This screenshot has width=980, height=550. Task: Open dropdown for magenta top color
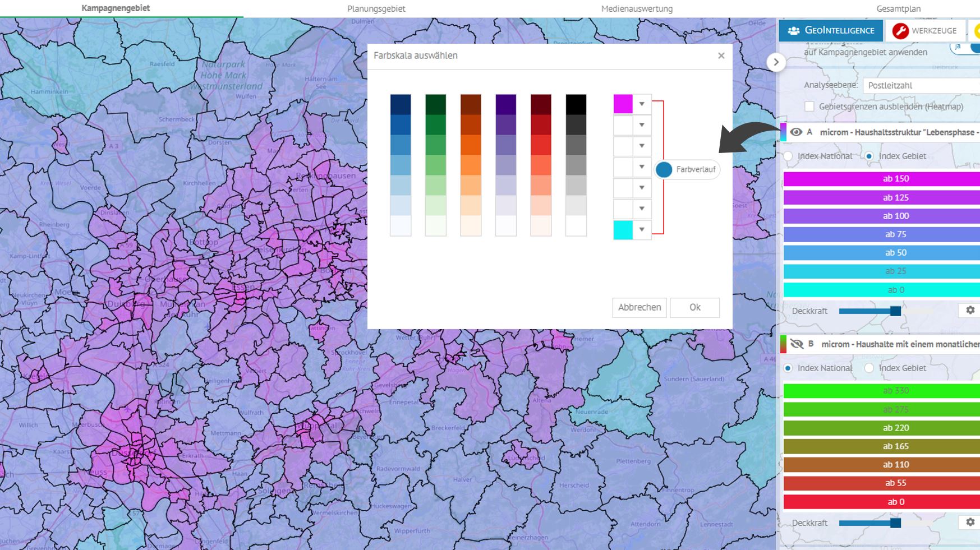(642, 104)
